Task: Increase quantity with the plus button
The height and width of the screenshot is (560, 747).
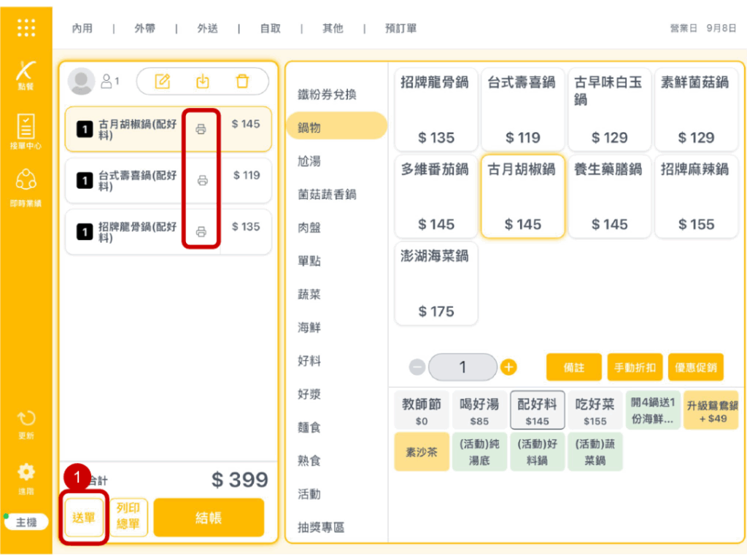Action: [509, 367]
